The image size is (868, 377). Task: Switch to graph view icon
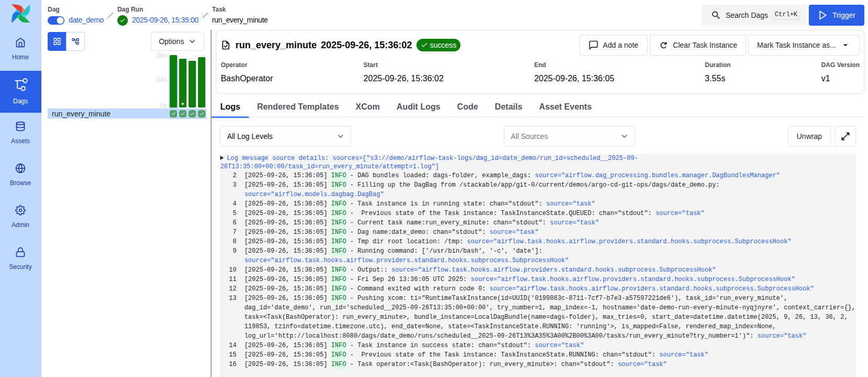[x=75, y=41]
